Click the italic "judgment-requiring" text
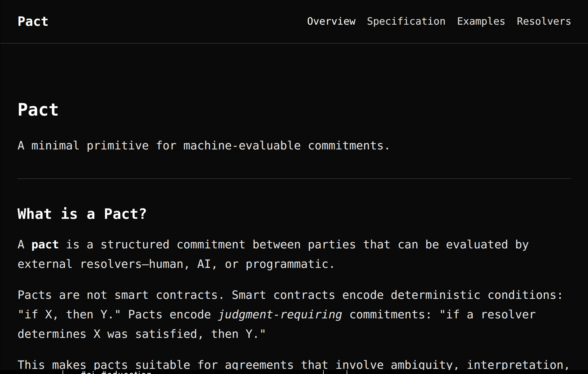 point(280,315)
